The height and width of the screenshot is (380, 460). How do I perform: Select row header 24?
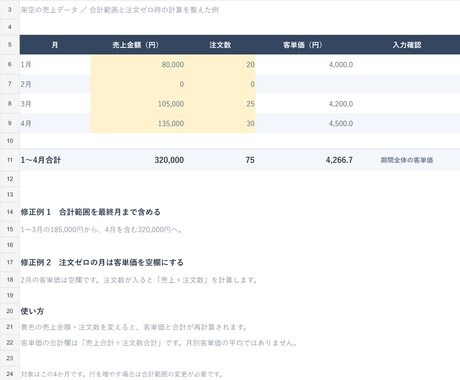[x=10, y=374]
